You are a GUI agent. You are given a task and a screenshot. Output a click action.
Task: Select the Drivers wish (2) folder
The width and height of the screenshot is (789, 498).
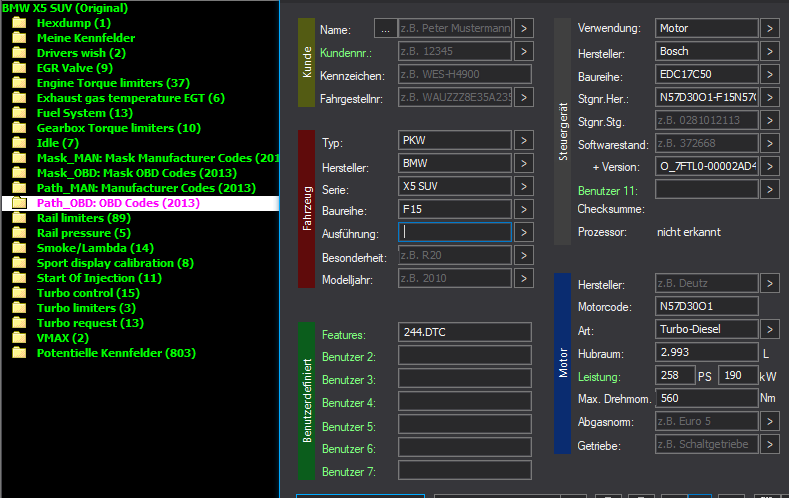[81, 53]
